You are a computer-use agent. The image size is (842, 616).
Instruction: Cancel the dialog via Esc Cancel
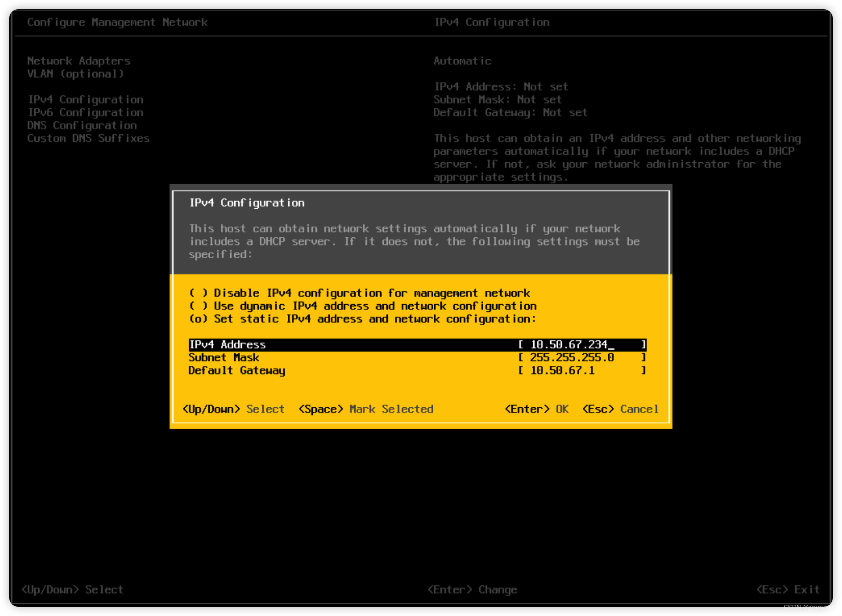click(x=620, y=409)
